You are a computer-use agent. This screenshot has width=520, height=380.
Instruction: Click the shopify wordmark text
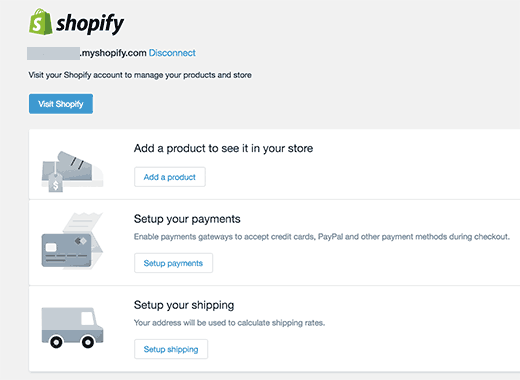[x=90, y=24]
